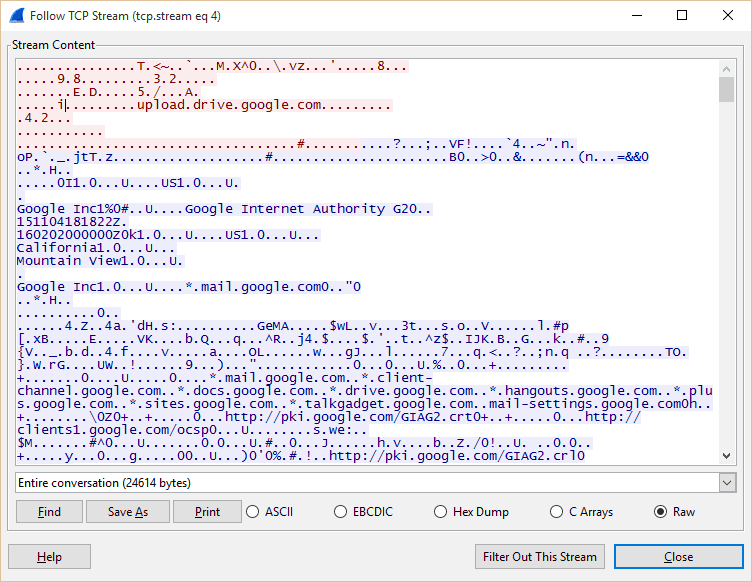This screenshot has height=582, width=752.
Task: Switch to Hex Dump view
Action: (x=441, y=512)
